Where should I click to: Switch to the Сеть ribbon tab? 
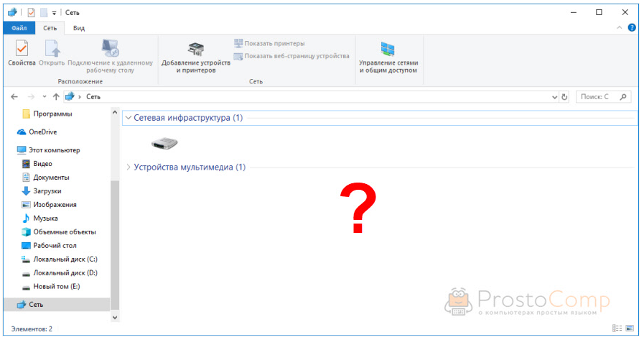pos(50,28)
